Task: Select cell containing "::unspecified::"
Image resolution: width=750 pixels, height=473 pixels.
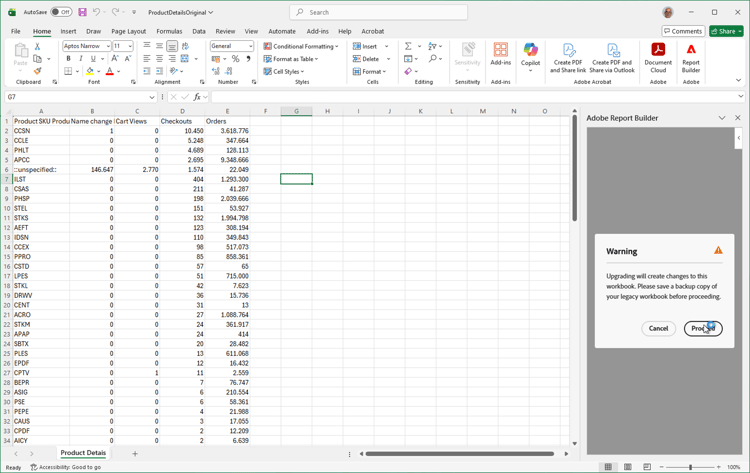Action: [41, 169]
